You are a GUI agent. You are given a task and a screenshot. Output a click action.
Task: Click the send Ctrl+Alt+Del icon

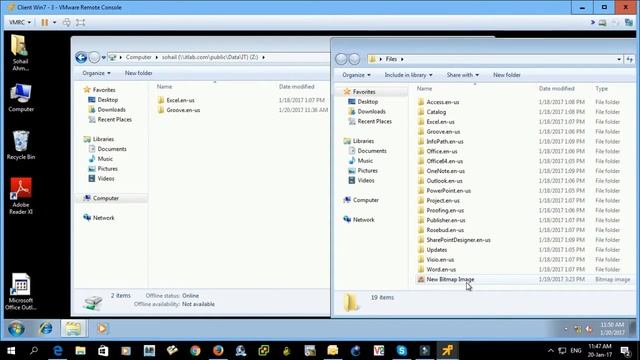click(x=67, y=22)
